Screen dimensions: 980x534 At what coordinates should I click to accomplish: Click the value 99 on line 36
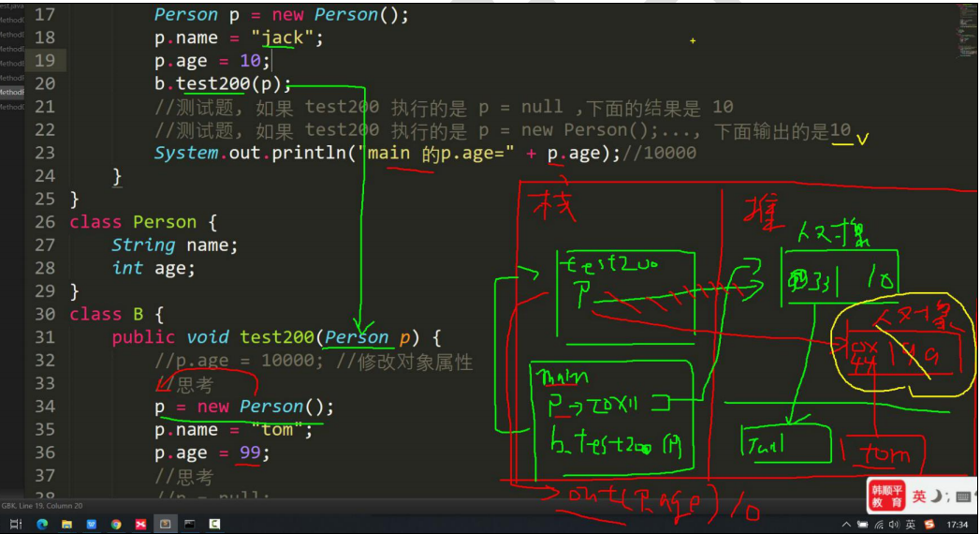[x=250, y=452]
